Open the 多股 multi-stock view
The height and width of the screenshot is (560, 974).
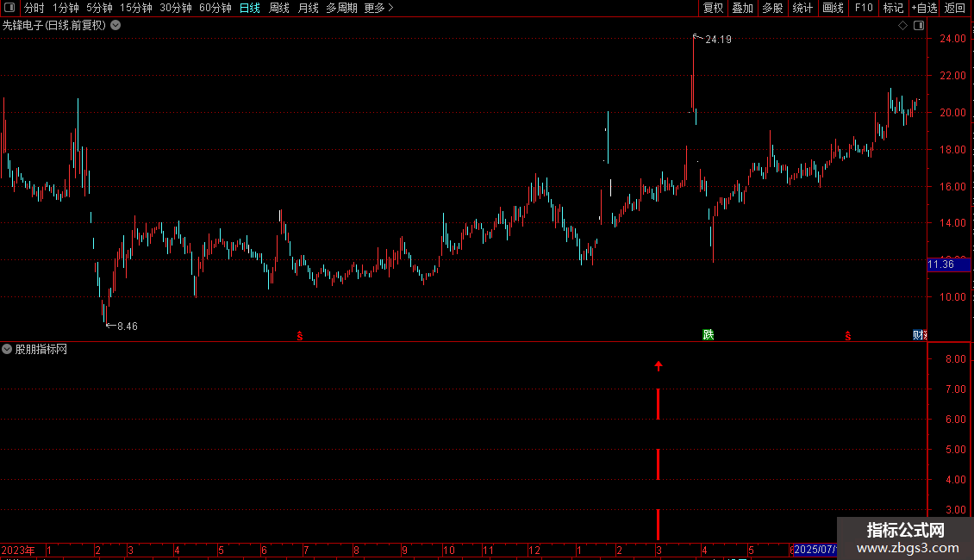[772, 8]
